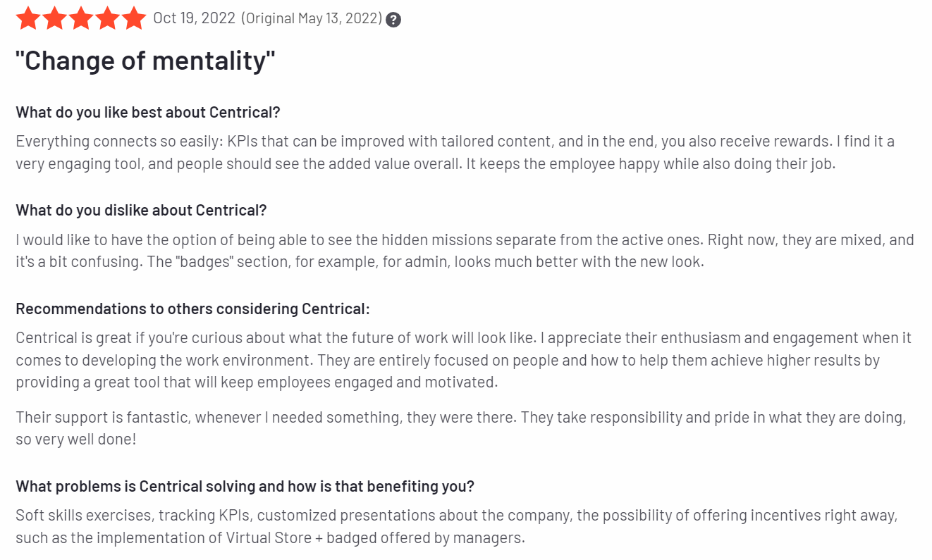Image resolution: width=932 pixels, height=560 pixels.
Task: Click paragraph starting "Soft skills exercises, tracking KPIs"
Action: [456, 526]
